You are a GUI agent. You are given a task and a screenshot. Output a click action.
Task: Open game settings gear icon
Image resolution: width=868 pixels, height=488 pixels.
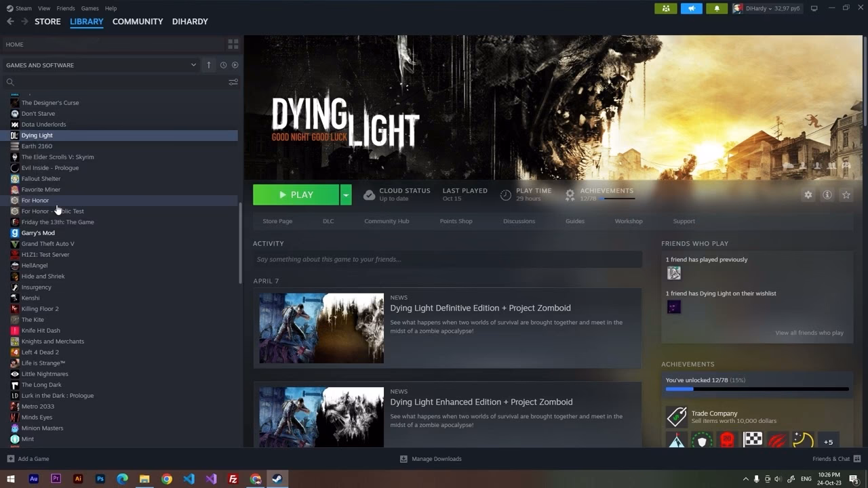pyautogui.click(x=808, y=195)
